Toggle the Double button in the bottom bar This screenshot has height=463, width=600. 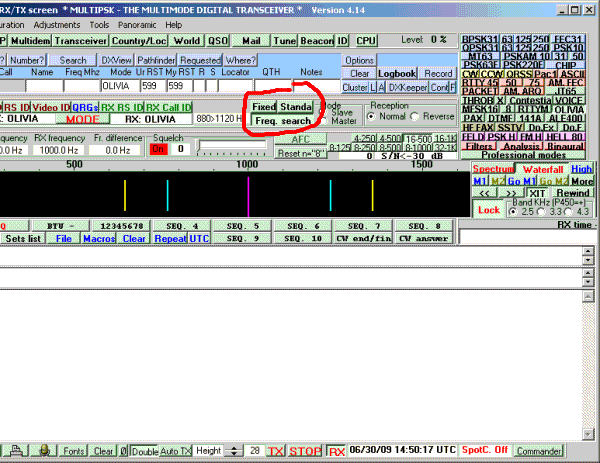[x=145, y=451]
